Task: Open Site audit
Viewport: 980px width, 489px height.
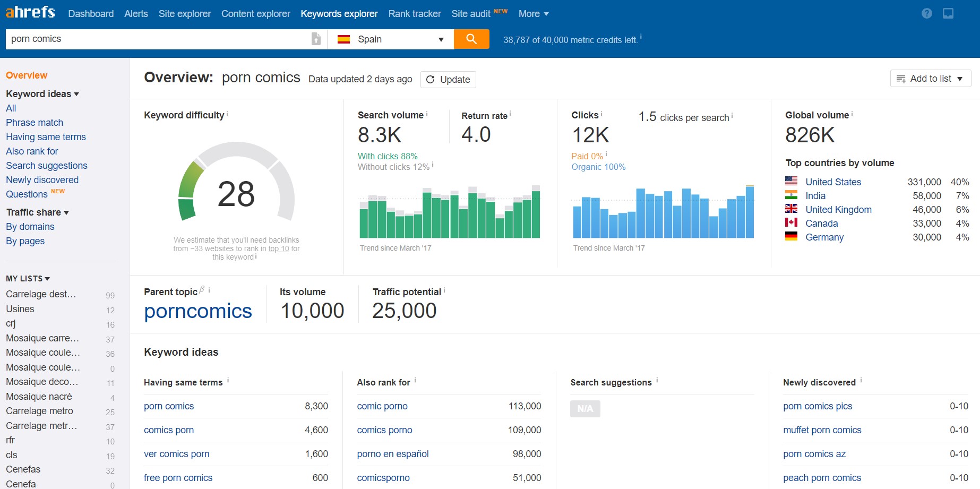Action: 471,14
